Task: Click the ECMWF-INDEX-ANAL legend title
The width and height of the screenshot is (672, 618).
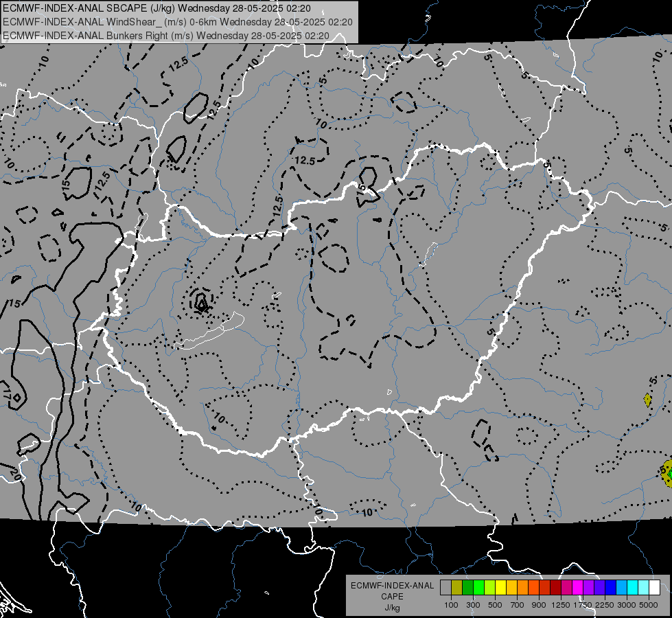Action: click(x=392, y=586)
